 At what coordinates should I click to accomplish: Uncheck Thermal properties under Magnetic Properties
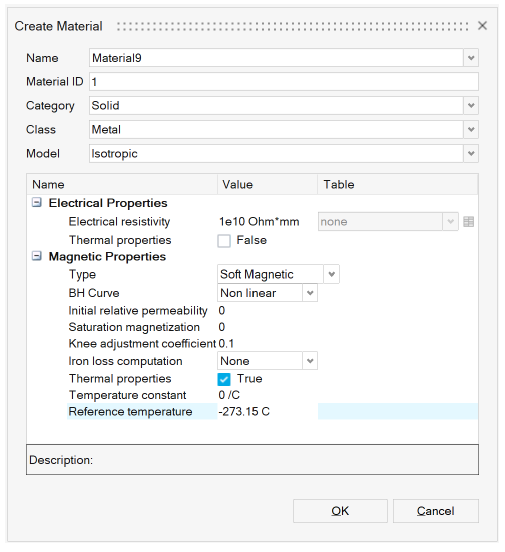[x=224, y=379]
